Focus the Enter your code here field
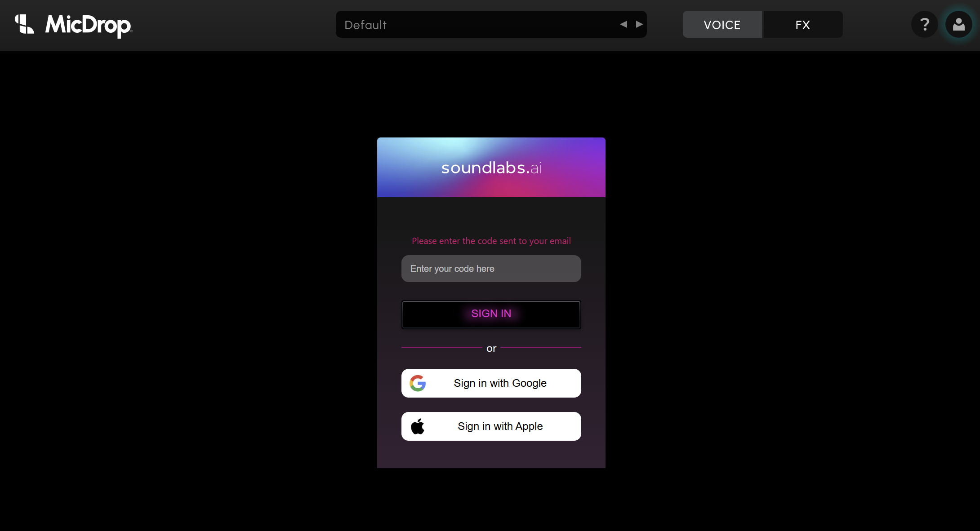The height and width of the screenshot is (531, 980). coord(491,269)
